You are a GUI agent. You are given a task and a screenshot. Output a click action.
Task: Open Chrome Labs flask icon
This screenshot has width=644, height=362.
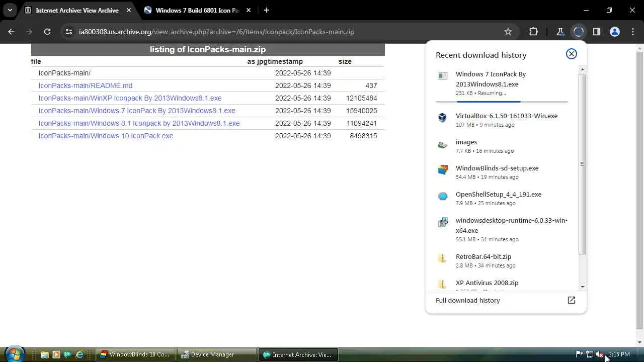point(560,32)
